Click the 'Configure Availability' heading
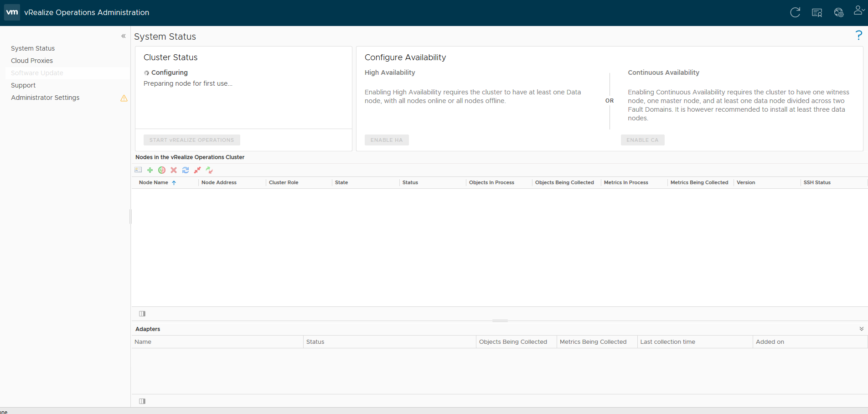 (x=405, y=57)
